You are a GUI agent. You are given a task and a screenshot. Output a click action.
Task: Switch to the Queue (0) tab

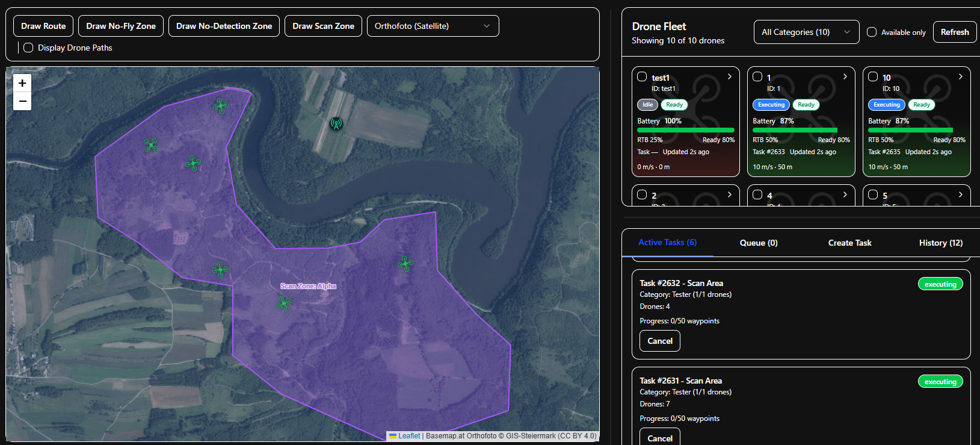[x=758, y=243]
